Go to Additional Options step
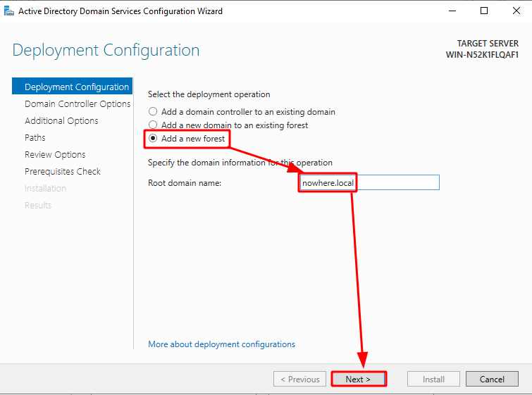 click(61, 120)
